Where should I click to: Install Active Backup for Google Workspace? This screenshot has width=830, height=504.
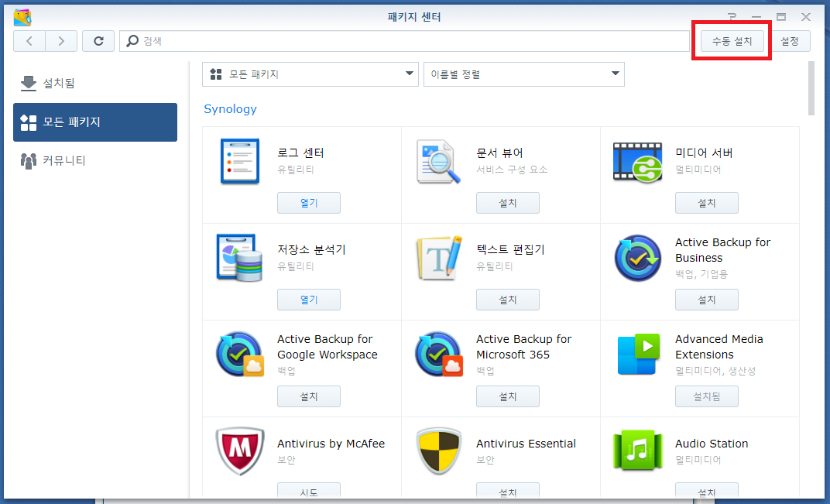pyautogui.click(x=309, y=396)
